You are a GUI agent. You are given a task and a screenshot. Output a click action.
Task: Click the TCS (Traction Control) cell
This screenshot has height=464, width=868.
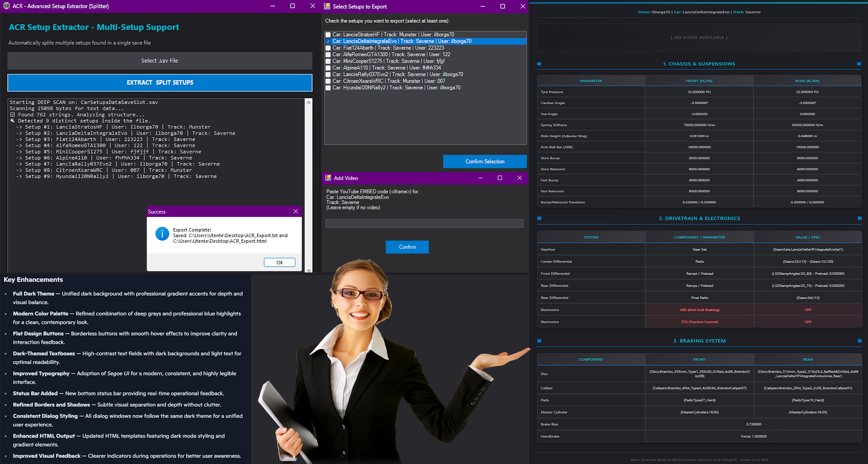699,322
